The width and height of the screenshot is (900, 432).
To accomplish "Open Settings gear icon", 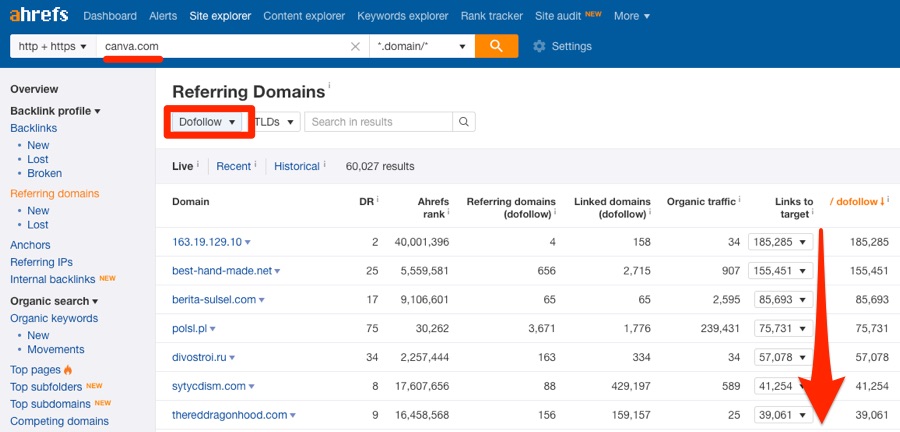I will [x=539, y=46].
